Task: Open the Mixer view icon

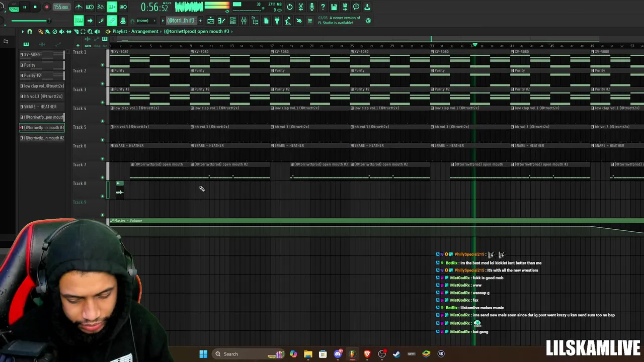Action: [244, 21]
